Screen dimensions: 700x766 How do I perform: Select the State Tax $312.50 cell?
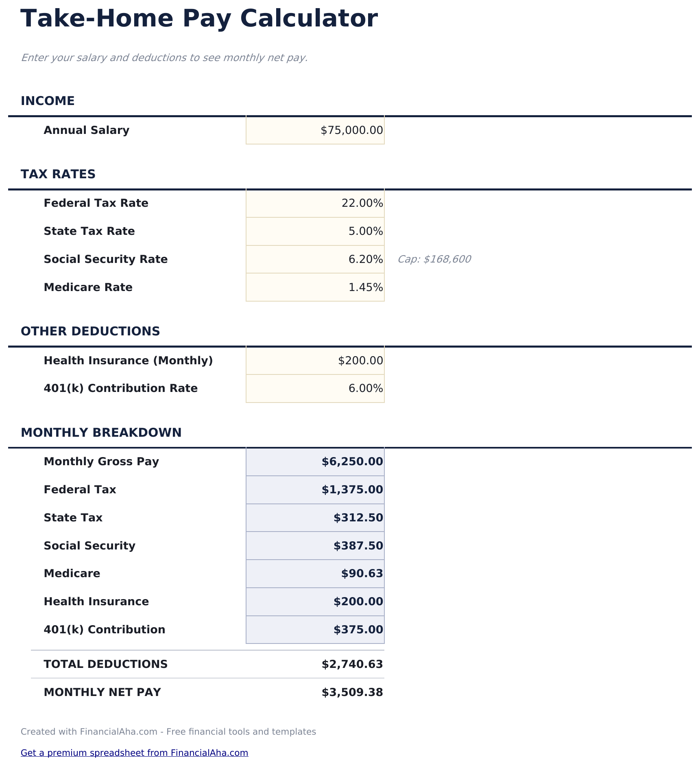pos(315,518)
